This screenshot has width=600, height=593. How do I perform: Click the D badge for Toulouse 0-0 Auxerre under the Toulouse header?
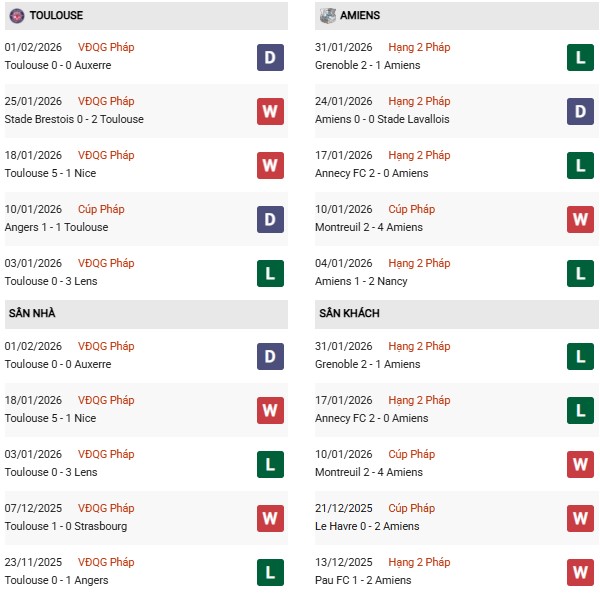point(270,57)
